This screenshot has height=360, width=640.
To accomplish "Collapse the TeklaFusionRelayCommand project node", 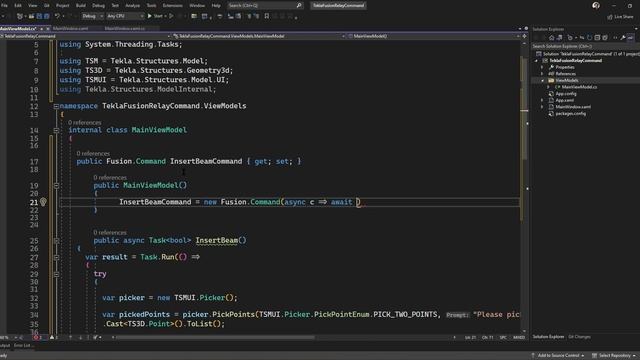I will (x=537, y=61).
